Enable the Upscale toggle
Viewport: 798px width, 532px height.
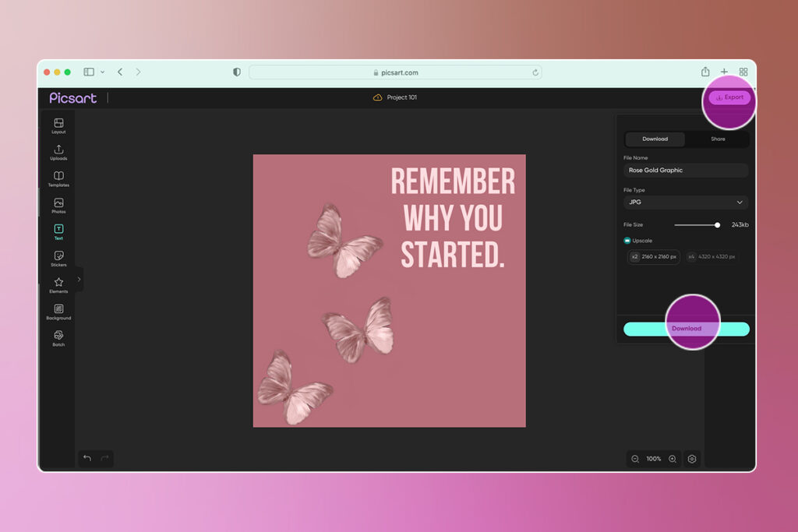[x=626, y=241]
